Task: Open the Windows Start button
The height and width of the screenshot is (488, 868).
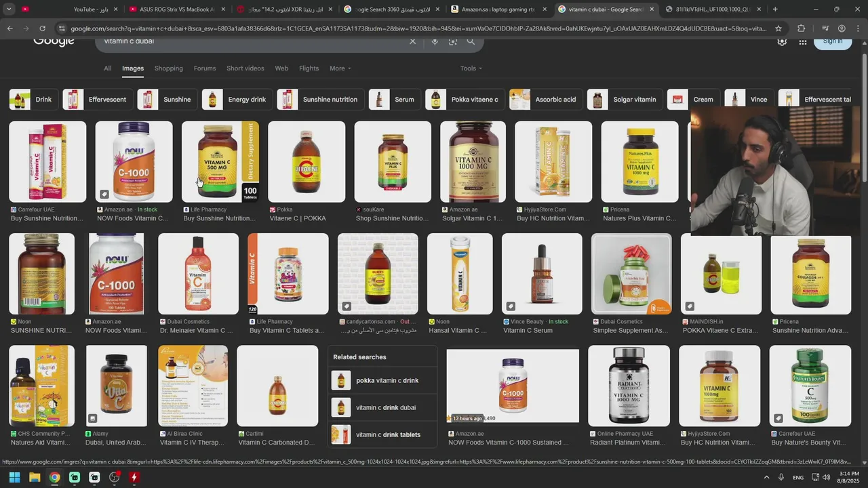Action: click(14, 477)
